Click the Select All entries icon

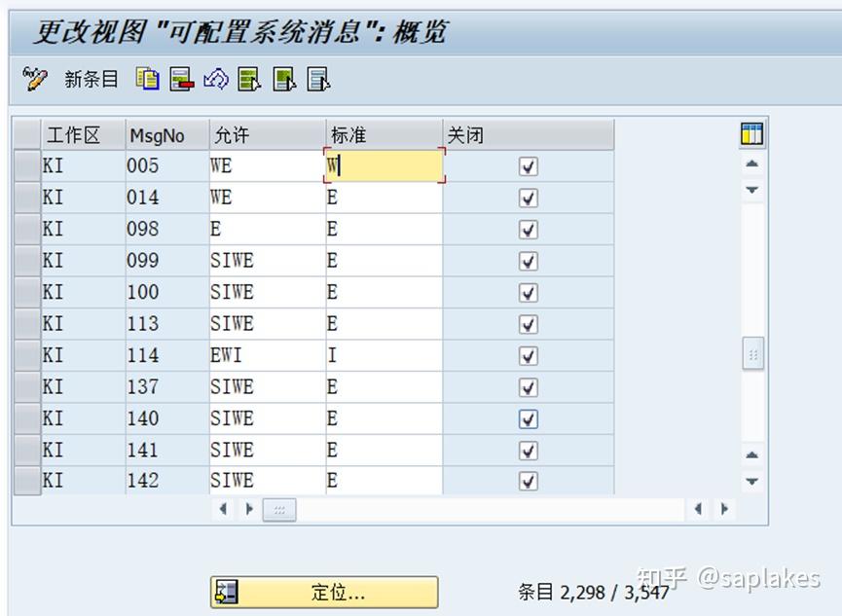tap(249, 80)
